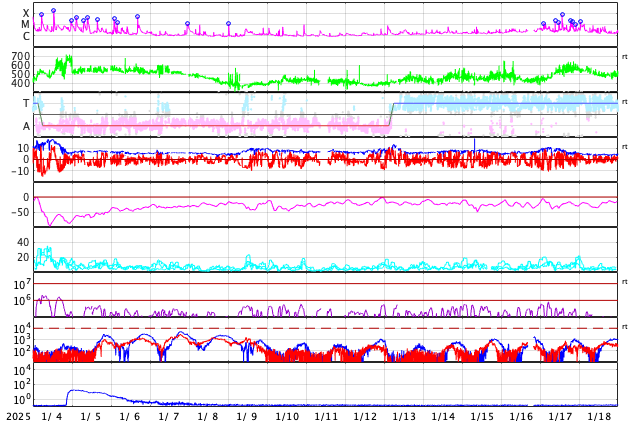Select the 1/ 7 date label

coord(169,416)
